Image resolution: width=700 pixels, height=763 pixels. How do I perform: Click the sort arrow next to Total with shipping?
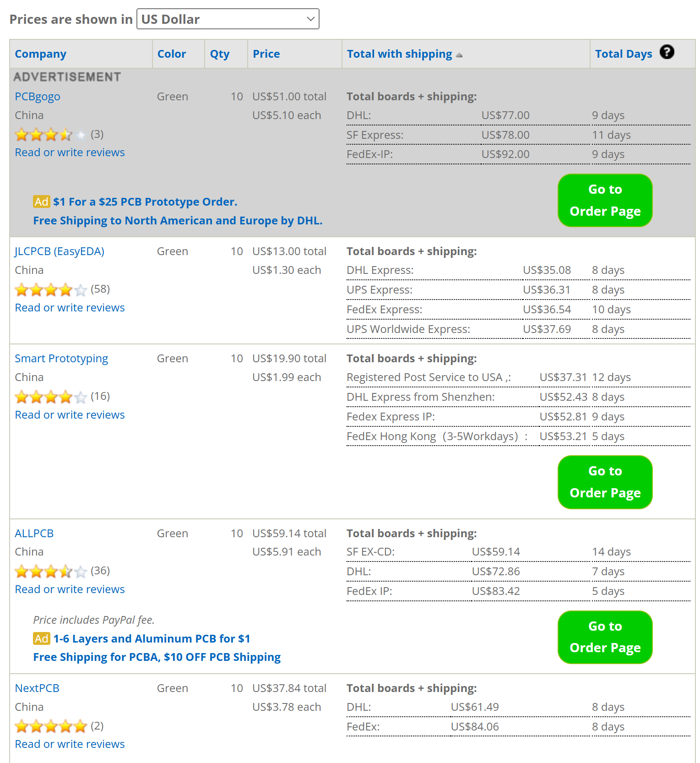click(459, 55)
